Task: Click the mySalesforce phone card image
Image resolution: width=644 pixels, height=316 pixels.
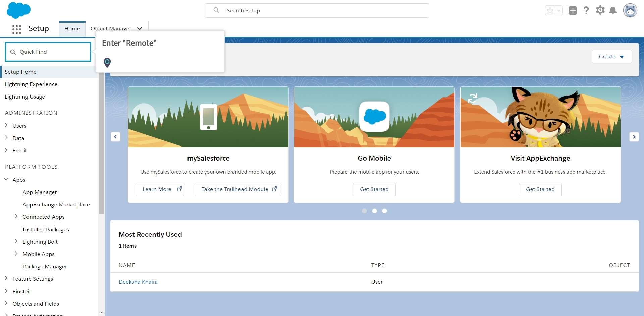Action: click(x=208, y=117)
